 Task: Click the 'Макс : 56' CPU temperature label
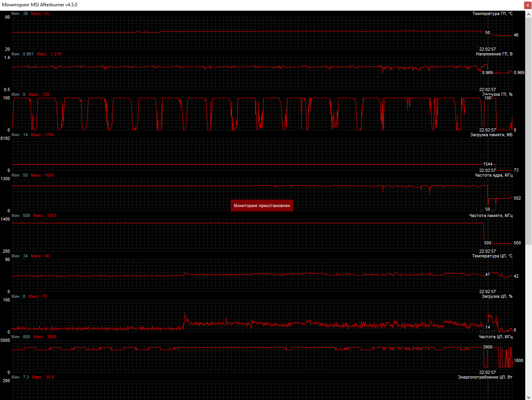40,256
